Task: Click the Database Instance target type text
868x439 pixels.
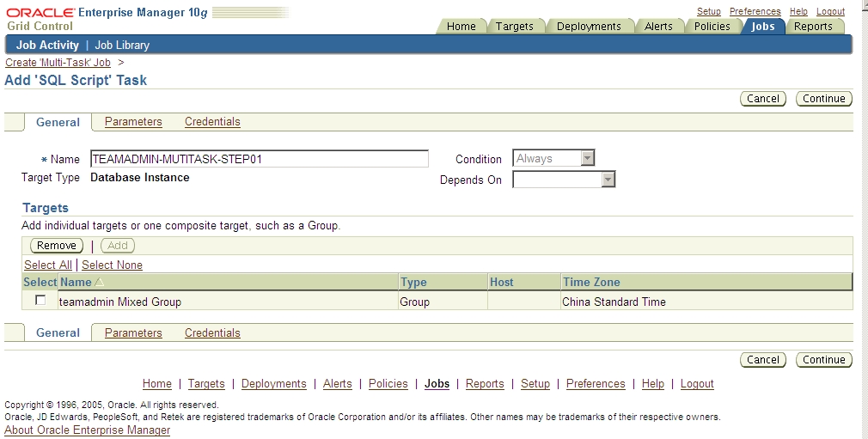Action: (x=139, y=178)
